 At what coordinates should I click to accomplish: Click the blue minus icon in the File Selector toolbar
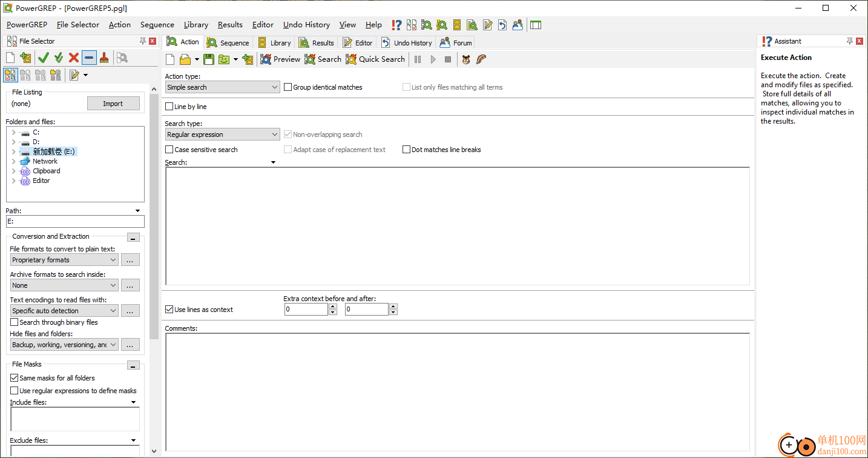tap(89, 58)
